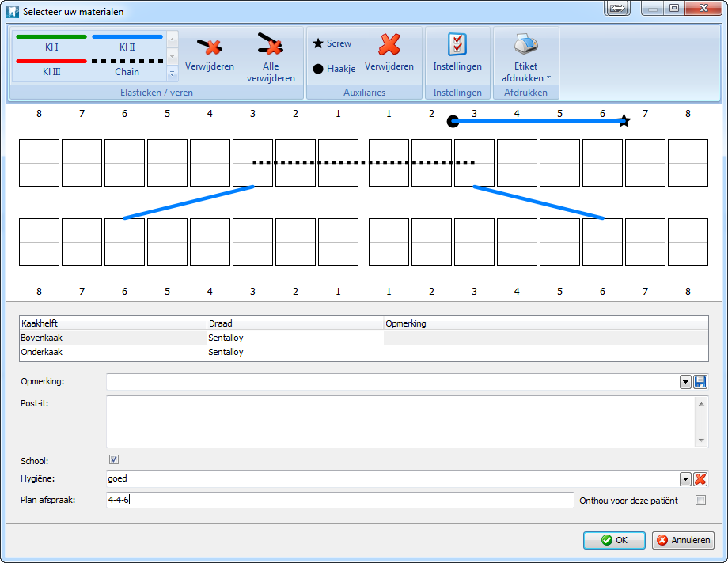The height and width of the screenshot is (563, 728).
Task: Toggle the School checkbox
Action: (x=114, y=459)
